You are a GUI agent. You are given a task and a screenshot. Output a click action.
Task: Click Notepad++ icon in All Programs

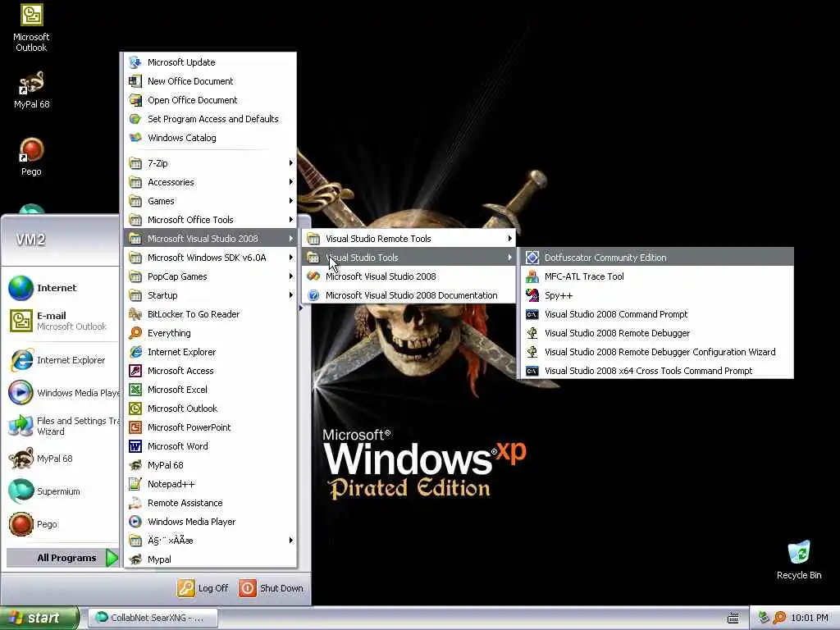(x=135, y=484)
